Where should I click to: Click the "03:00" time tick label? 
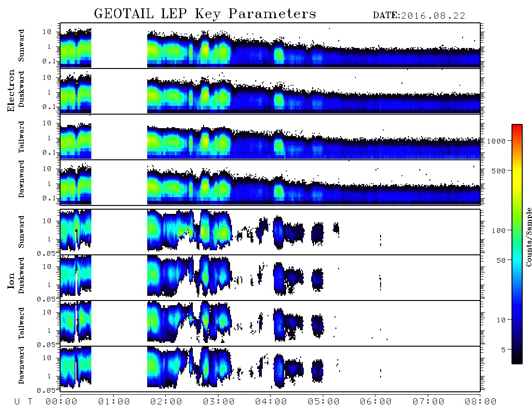(x=218, y=402)
